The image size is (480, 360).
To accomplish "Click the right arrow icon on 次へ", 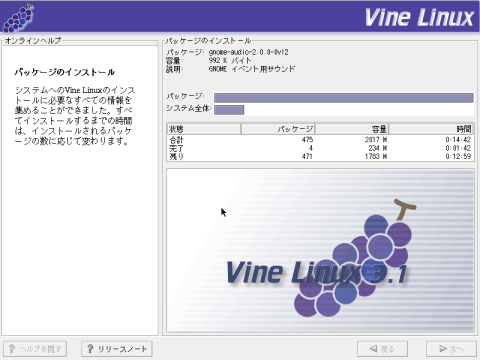I will click(x=443, y=349).
